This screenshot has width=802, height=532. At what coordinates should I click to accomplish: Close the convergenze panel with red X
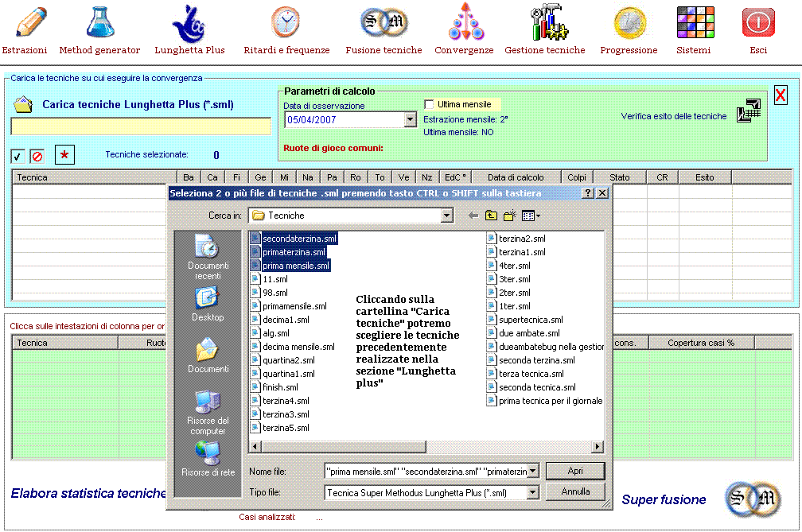coord(781,95)
